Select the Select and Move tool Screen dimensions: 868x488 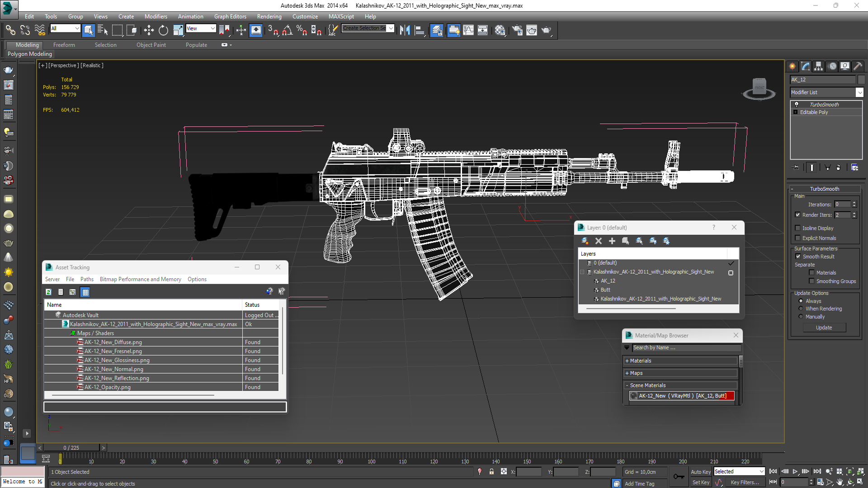pyautogui.click(x=149, y=30)
